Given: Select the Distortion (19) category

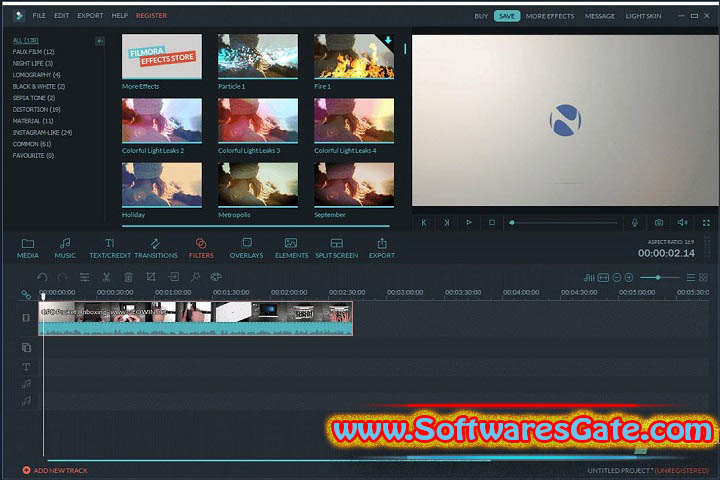Looking at the screenshot, I should click(36, 109).
